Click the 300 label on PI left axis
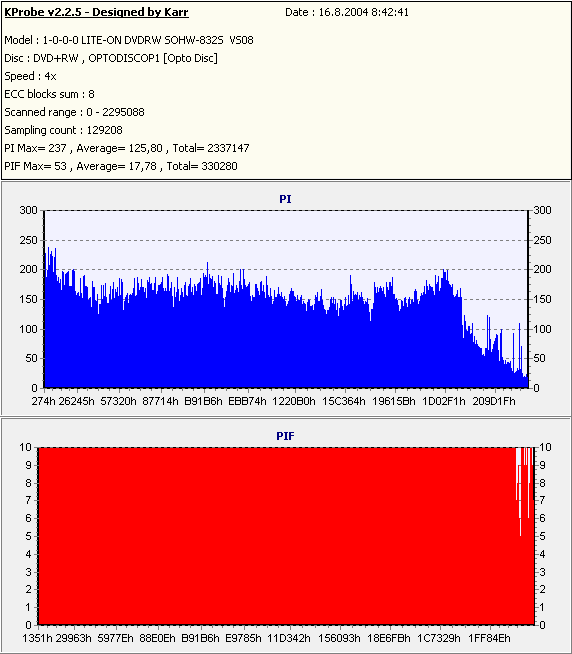The width and height of the screenshot is (572, 654). click(x=29, y=210)
